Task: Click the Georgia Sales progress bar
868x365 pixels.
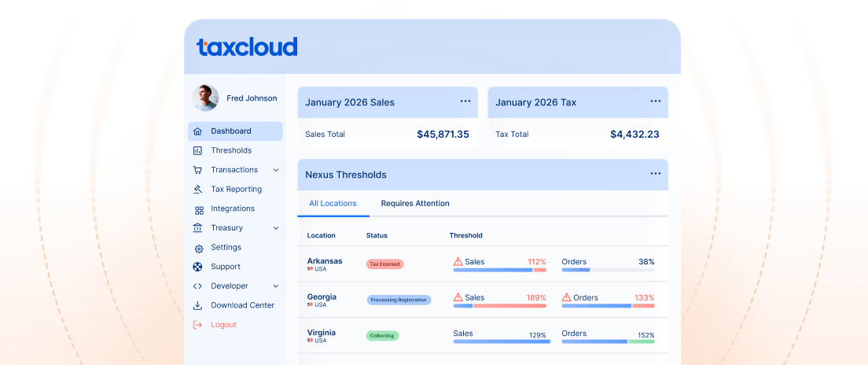Action: (500, 306)
